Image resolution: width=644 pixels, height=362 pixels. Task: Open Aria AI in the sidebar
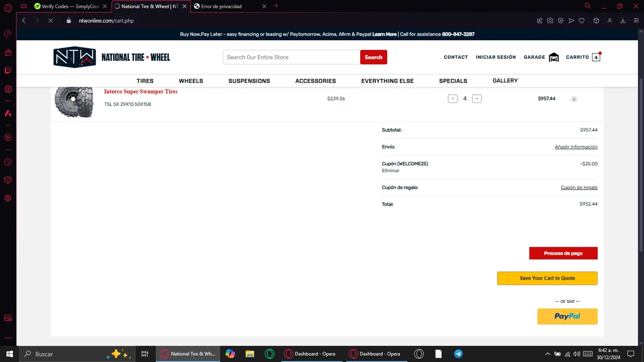[x=8, y=113]
